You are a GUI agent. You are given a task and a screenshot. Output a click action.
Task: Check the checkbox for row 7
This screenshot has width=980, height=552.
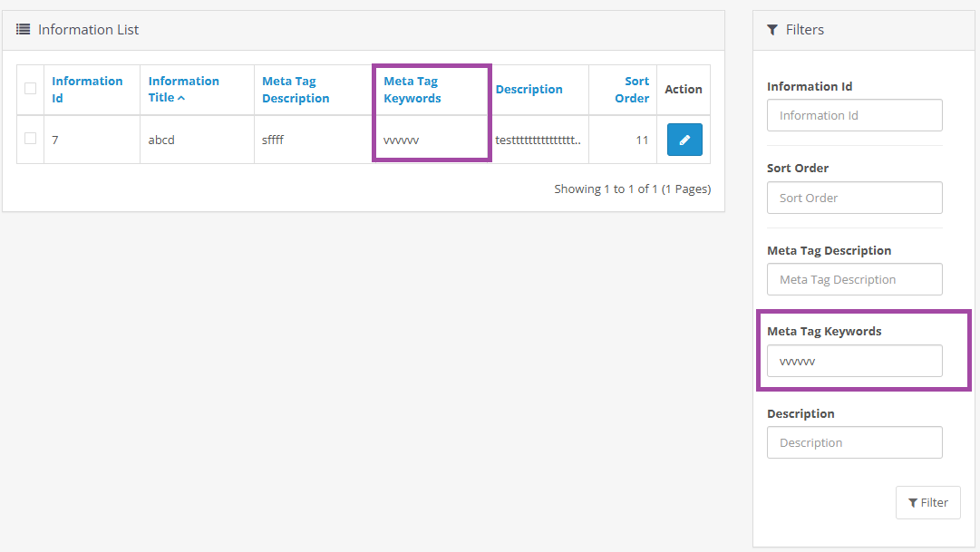pyautogui.click(x=31, y=139)
